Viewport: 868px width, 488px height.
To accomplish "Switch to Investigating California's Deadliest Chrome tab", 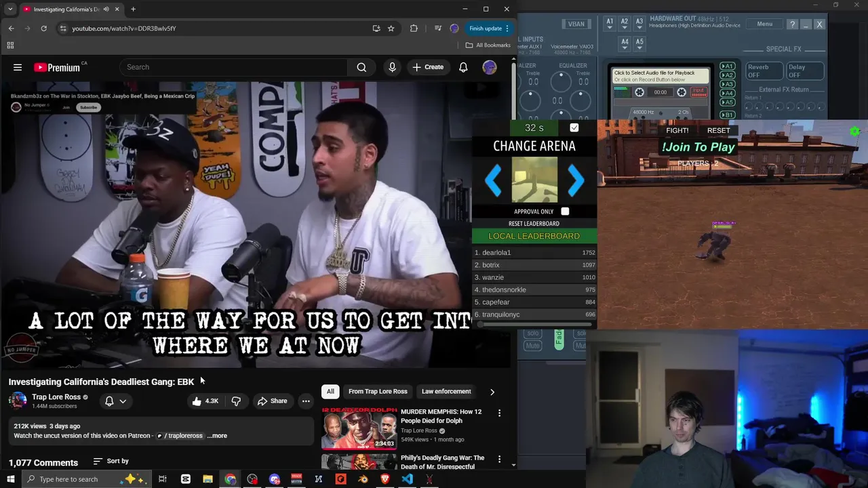I will [x=71, y=9].
